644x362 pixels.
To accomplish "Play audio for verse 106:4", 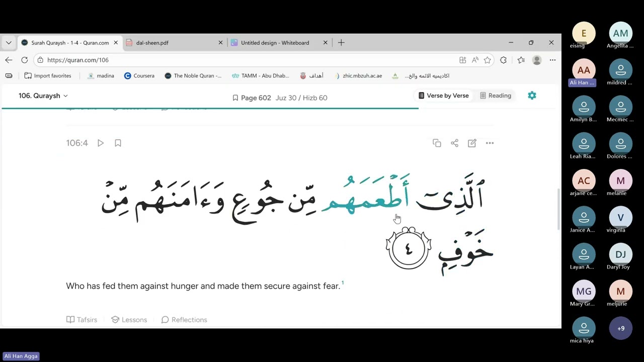I will click(x=101, y=143).
